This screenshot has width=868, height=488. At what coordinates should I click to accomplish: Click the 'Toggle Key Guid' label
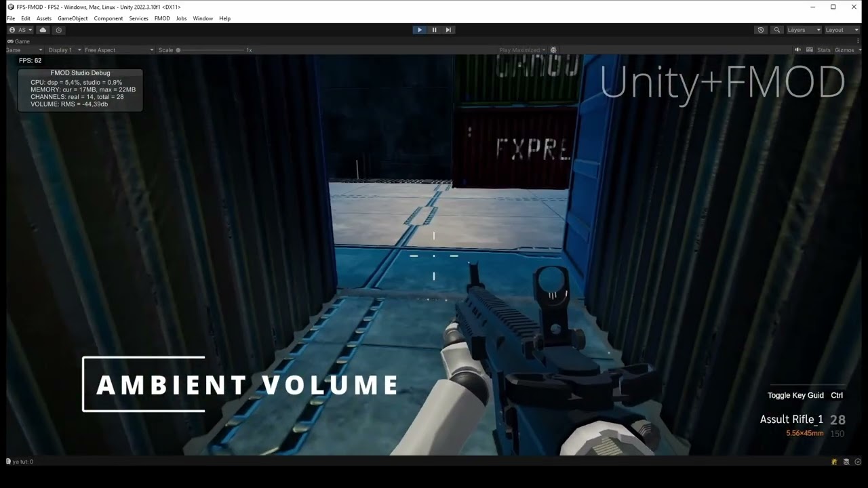click(x=795, y=395)
